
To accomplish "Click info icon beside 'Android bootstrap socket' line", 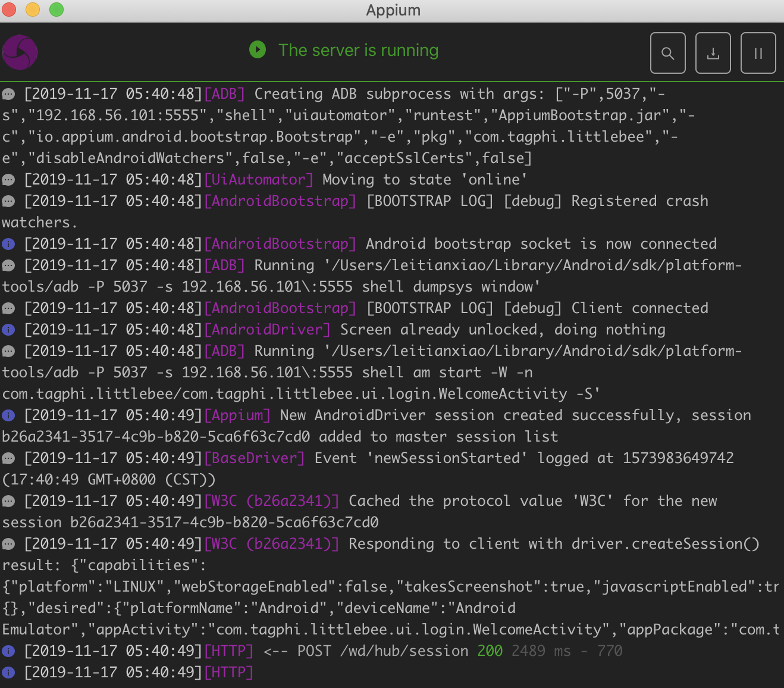I will pyautogui.click(x=8, y=244).
